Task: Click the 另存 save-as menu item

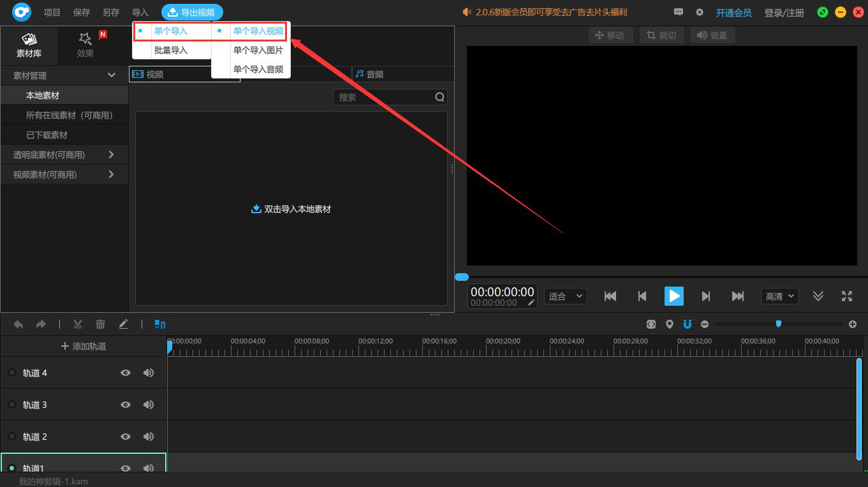Action: 111,12
